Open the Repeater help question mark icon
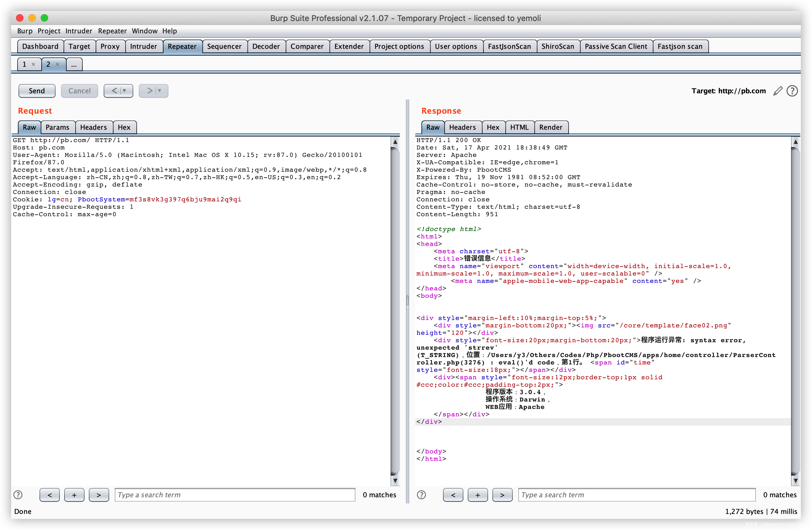Viewport: 812px width, 530px height. (x=792, y=91)
